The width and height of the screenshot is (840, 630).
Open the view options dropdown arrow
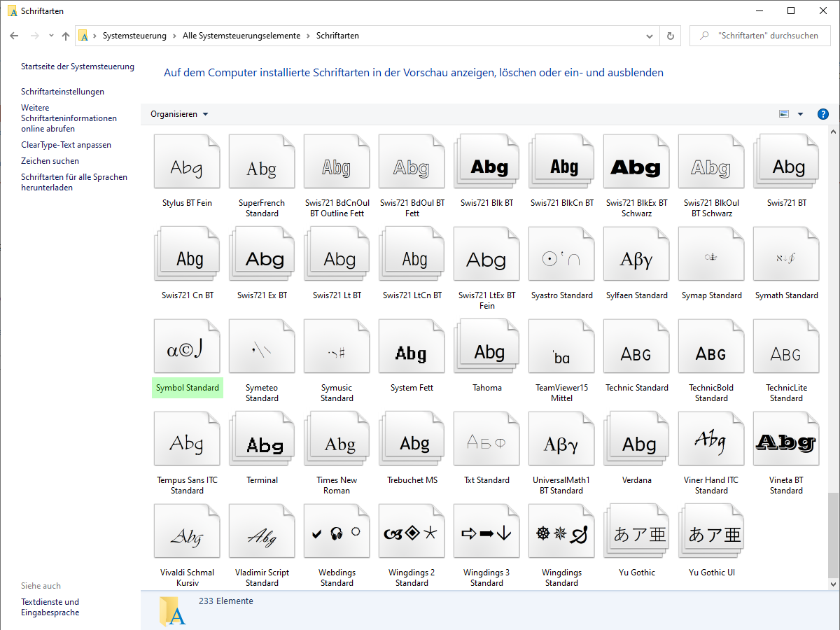800,113
